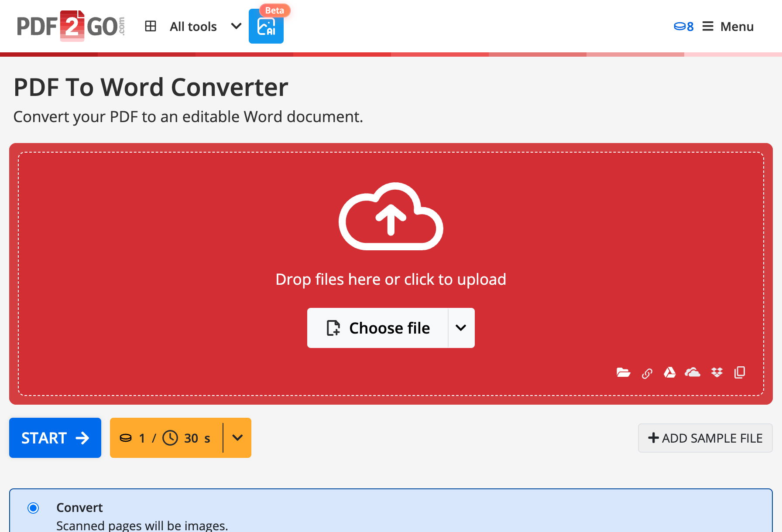Expand the Choose file dropdown arrow
Viewport: 782px width, 532px height.
pyautogui.click(x=461, y=328)
